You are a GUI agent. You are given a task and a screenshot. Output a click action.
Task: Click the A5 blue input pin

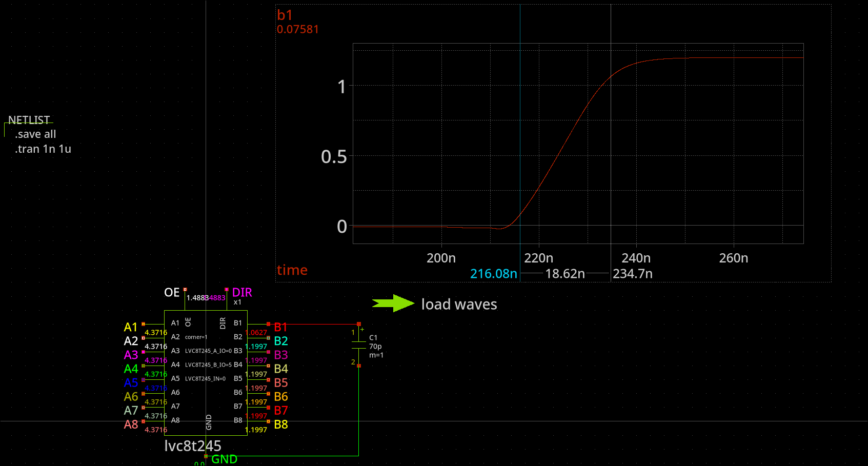[x=143, y=380]
